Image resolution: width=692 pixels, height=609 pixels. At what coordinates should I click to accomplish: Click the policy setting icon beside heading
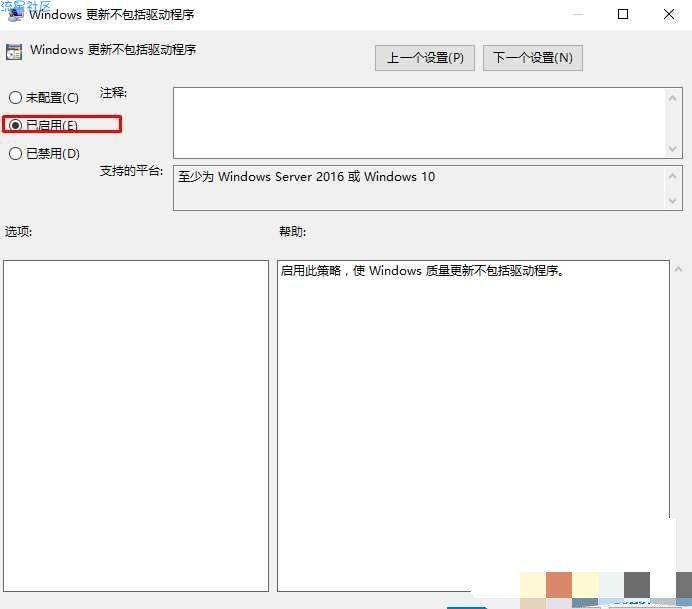(x=14, y=52)
